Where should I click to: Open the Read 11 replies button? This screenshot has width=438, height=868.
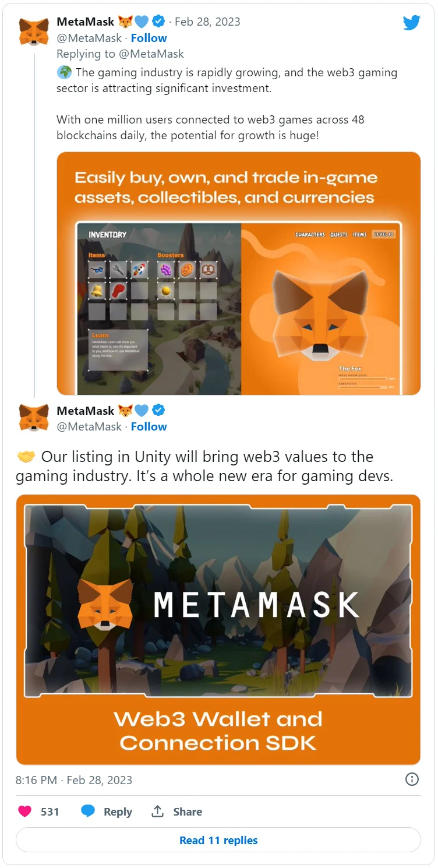pos(218,840)
